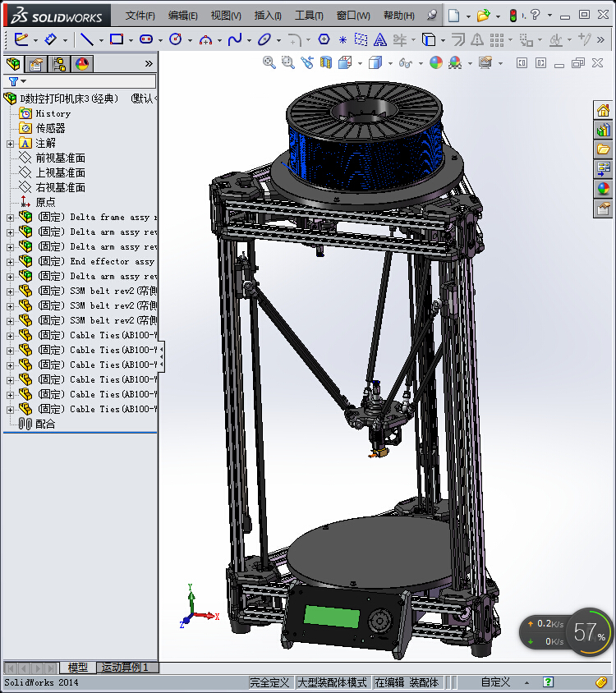616x693 pixels.
Task: Select the Straight Slot tool
Action: coord(146,39)
